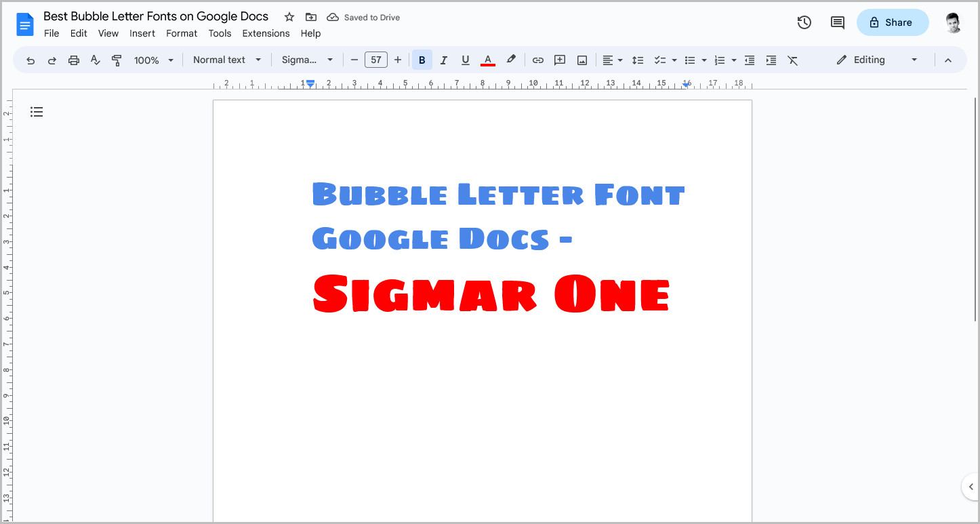Toggle italic formatting

pyautogui.click(x=443, y=60)
